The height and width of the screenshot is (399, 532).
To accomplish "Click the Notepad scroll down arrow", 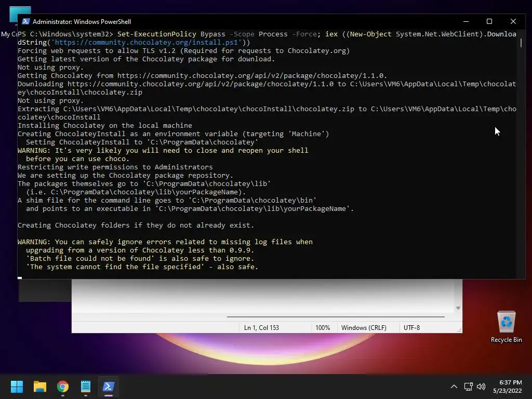I will tap(458, 308).
